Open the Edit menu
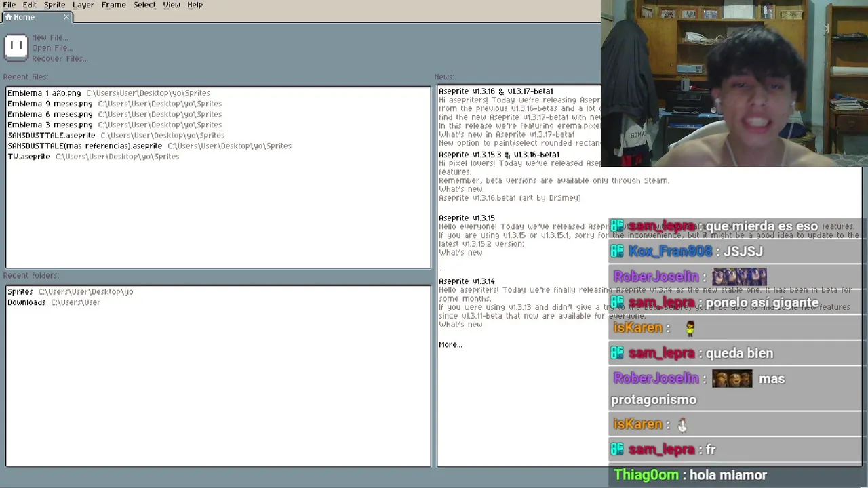The height and width of the screenshot is (488, 868). [x=30, y=5]
